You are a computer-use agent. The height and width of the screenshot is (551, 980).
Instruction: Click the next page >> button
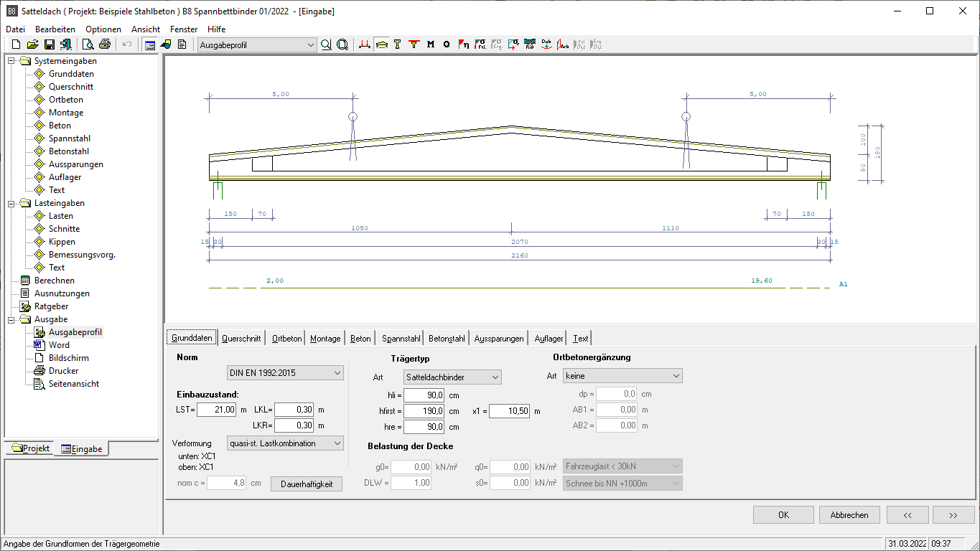pos(953,515)
